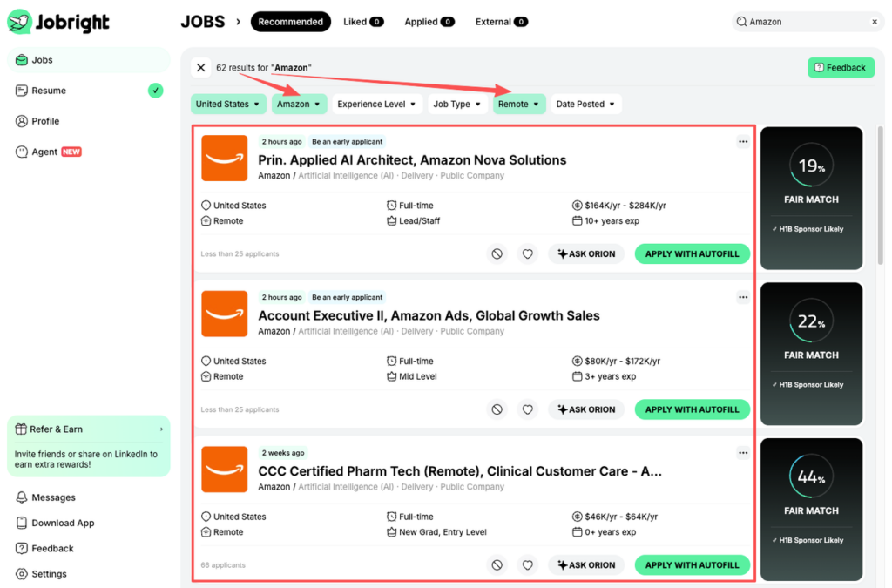Like the Prin. Applied AI Architect job
Viewport: 892px width, 588px height.
click(527, 253)
